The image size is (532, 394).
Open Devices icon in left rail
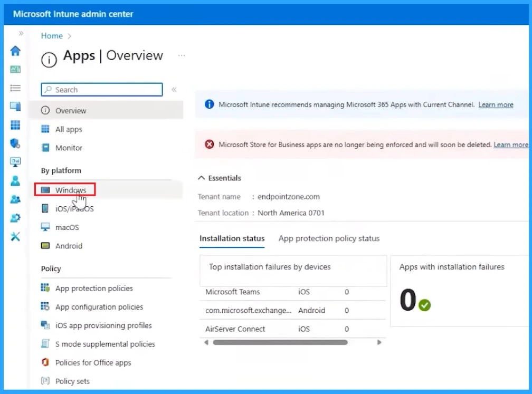15,107
